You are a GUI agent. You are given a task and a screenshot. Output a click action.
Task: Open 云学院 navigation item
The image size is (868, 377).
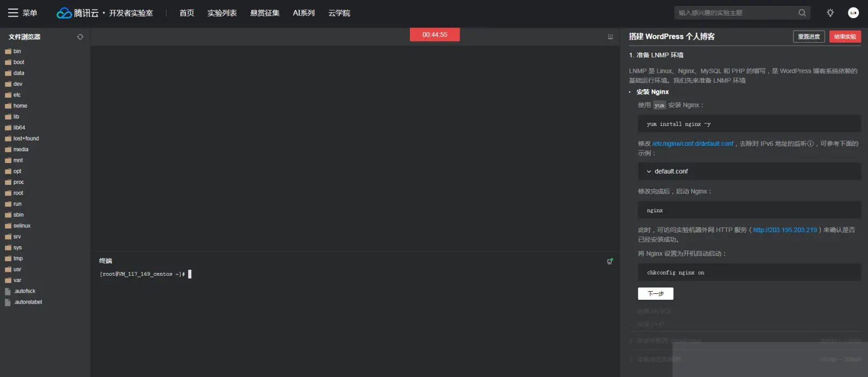point(339,13)
